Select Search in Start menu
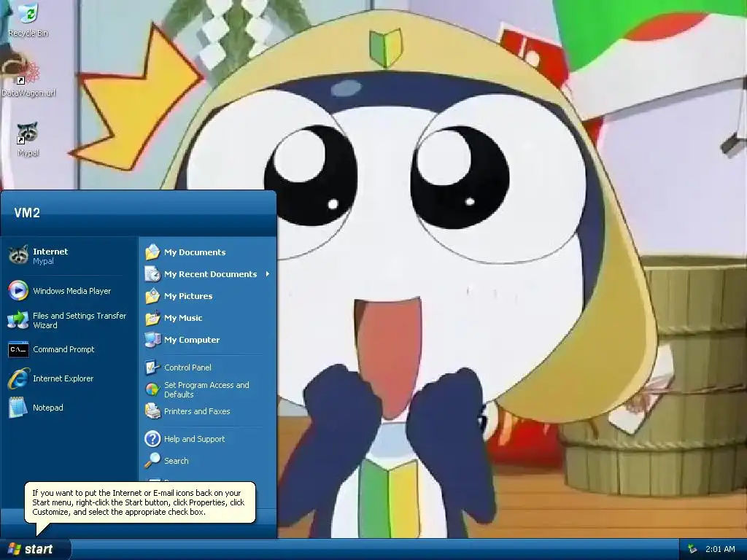The width and height of the screenshot is (747, 560). tap(208, 461)
